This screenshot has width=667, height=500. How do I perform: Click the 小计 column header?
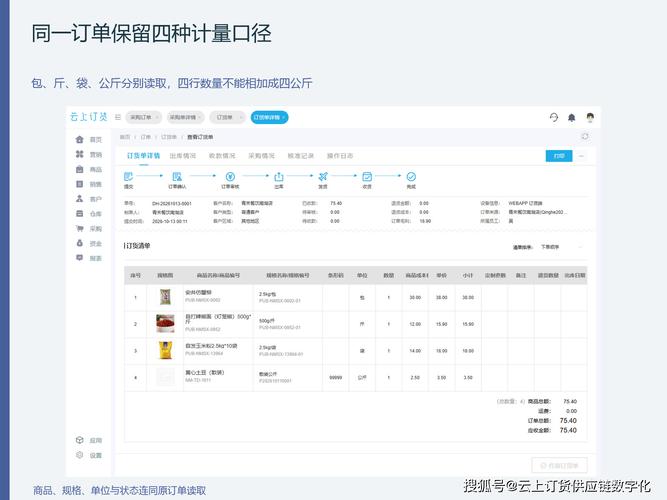[468, 275]
